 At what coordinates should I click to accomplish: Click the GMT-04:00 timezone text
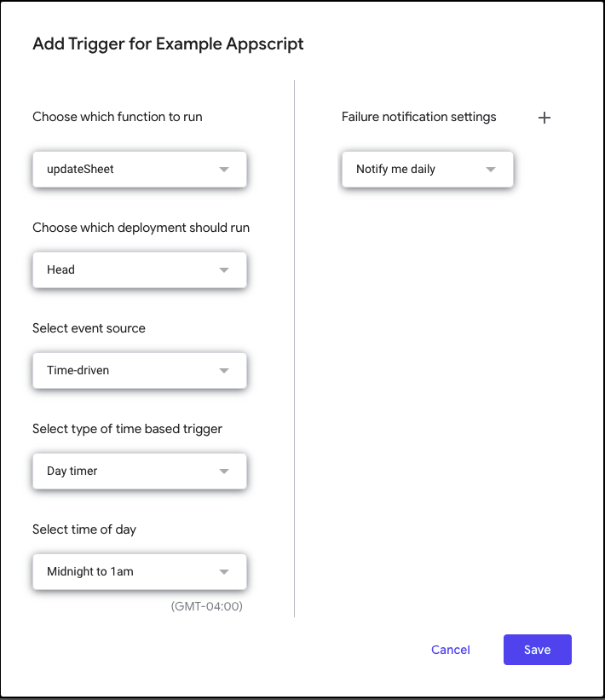tap(206, 606)
